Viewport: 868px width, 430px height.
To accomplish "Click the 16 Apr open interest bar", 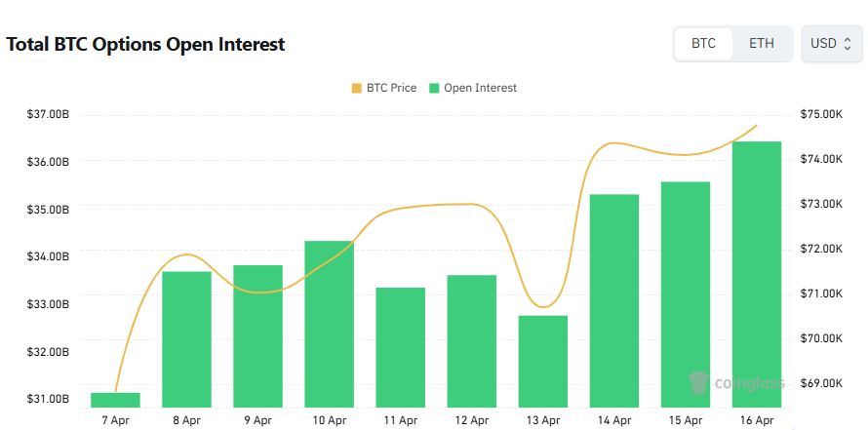I will pos(758,273).
